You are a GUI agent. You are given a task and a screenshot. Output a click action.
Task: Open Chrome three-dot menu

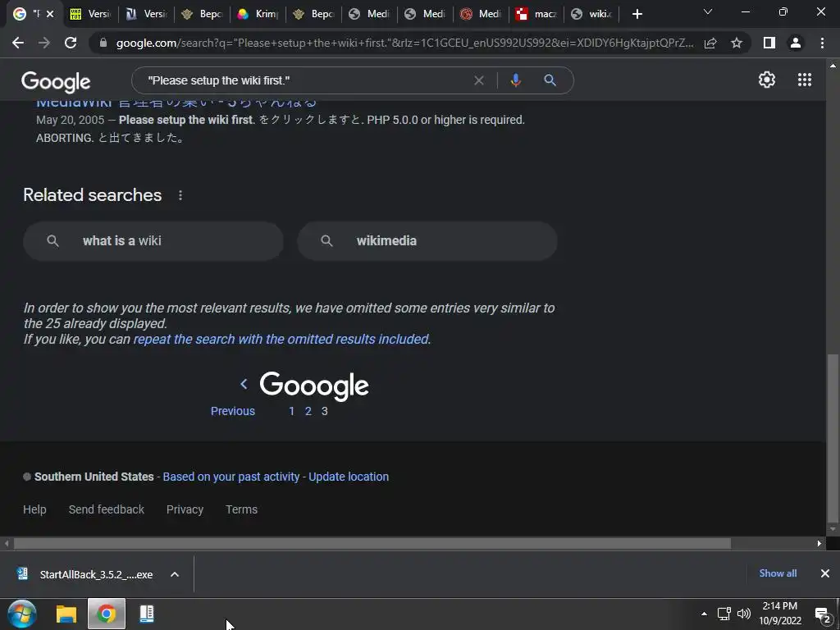(822, 43)
